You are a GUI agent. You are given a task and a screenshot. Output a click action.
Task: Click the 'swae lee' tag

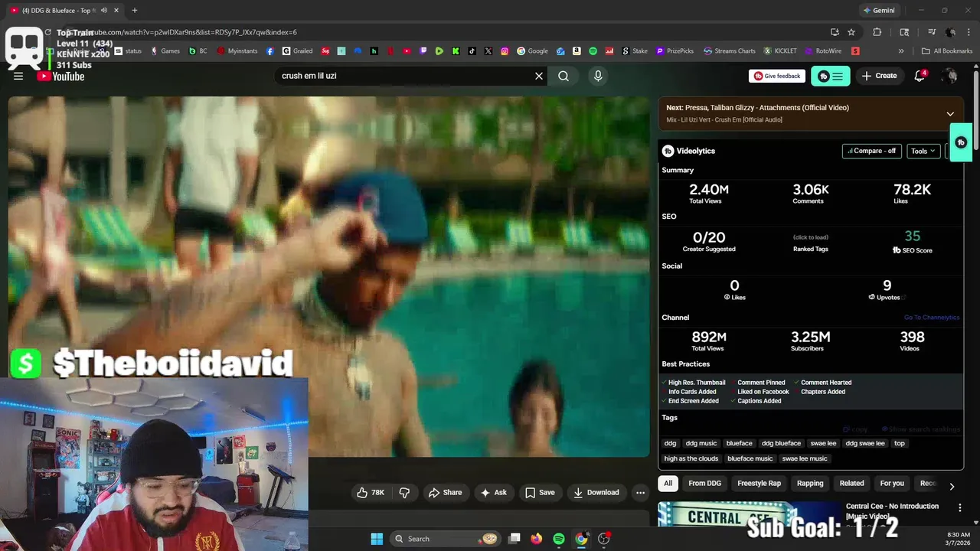click(823, 443)
